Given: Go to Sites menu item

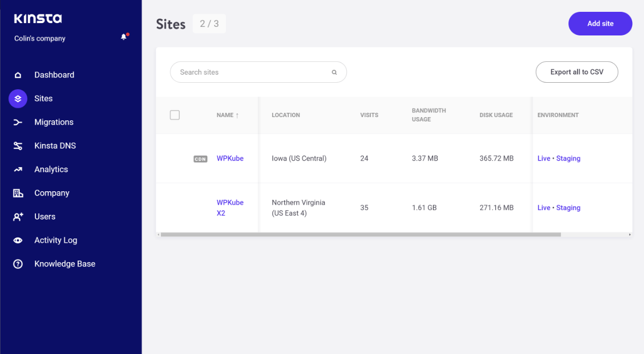Looking at the screenshot, I should click(x=43, y=98).
